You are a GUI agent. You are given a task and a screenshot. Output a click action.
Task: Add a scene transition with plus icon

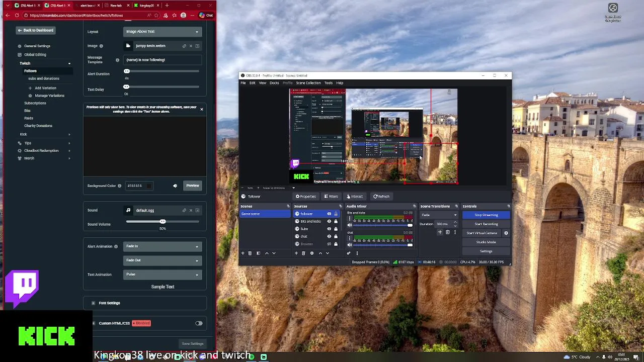point(440,232)
